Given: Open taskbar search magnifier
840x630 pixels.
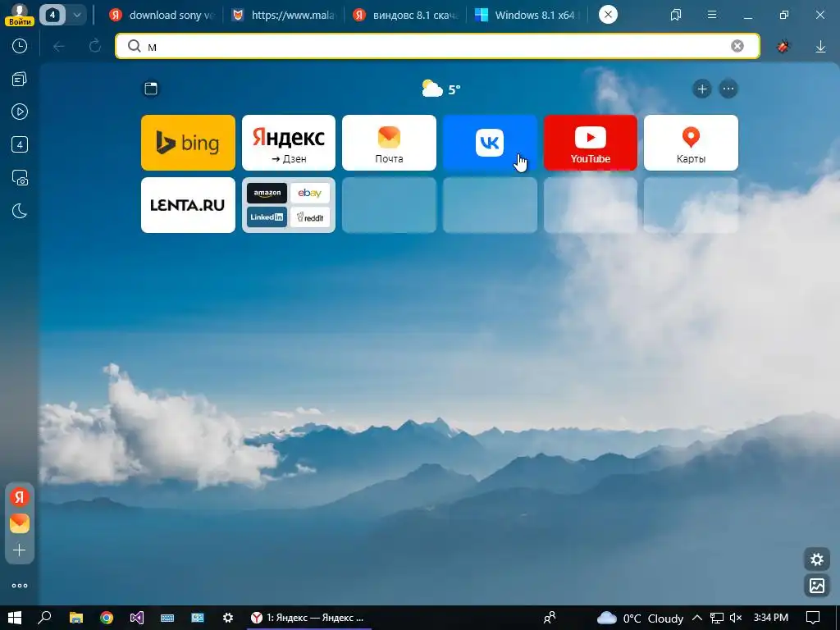Looking at the screenshot, I should (x=44, y=618).
